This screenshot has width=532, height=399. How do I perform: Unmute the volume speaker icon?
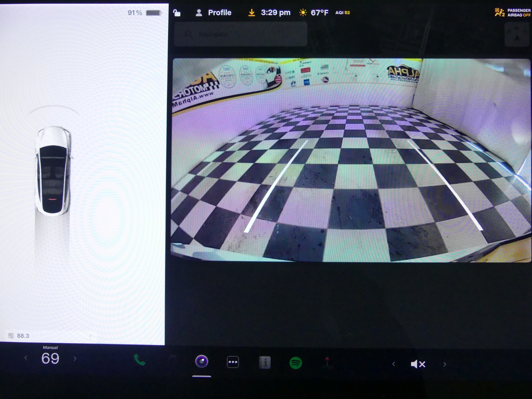[418, 364]
